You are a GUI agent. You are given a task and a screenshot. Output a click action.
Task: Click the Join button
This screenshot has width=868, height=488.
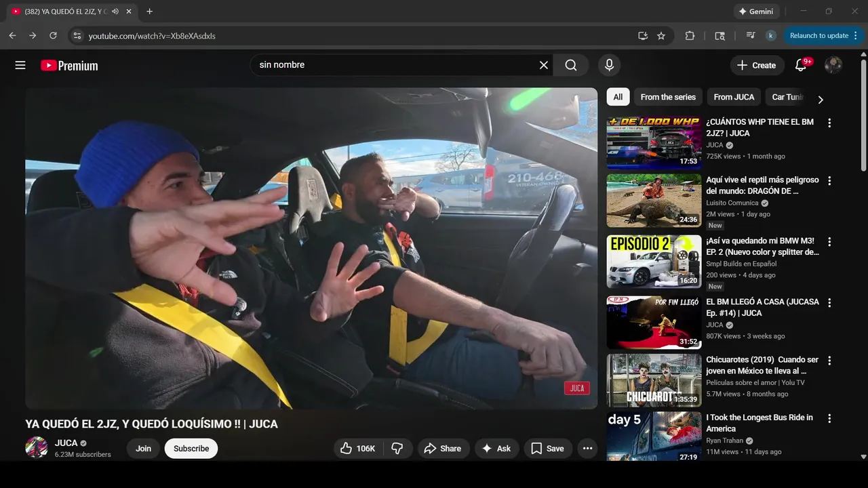click(x=143, y=448)
